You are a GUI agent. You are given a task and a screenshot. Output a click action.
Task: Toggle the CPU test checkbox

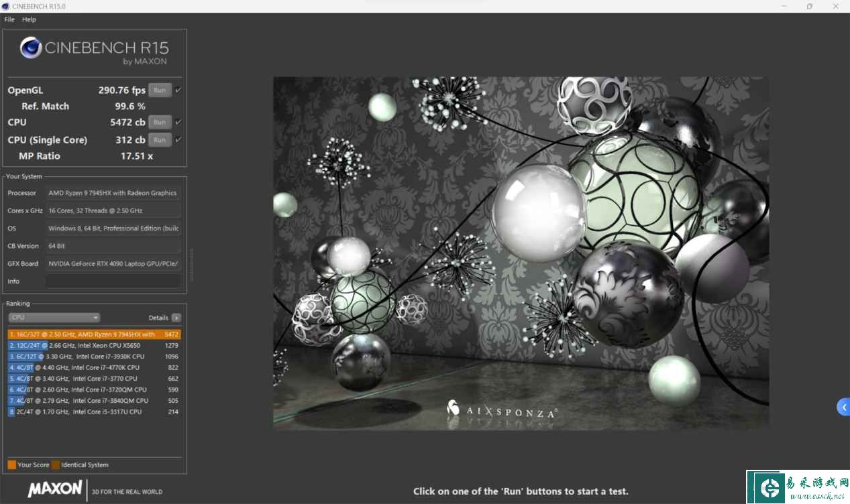[x=178, y=122]
